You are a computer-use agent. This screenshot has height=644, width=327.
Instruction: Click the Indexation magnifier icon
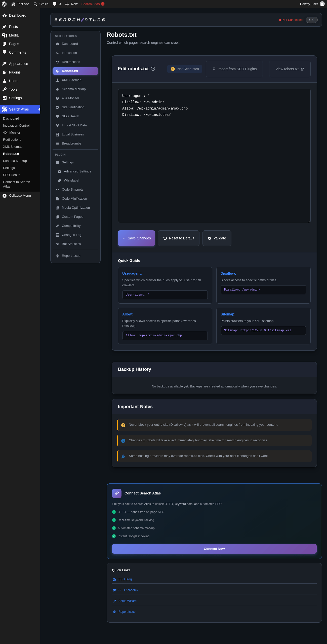[x=57, y=53]
